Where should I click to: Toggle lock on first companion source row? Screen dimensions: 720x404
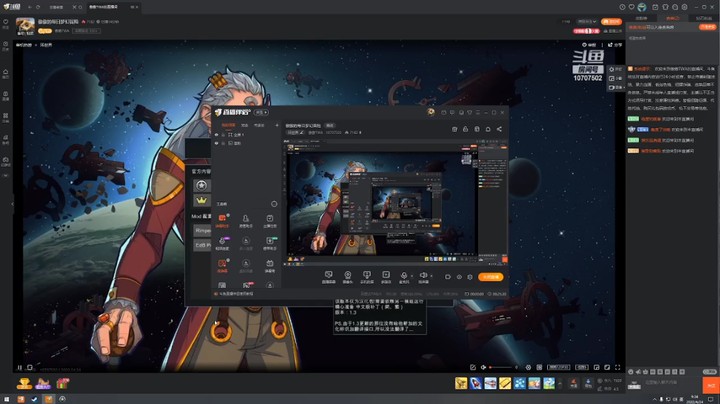(223, 135)
